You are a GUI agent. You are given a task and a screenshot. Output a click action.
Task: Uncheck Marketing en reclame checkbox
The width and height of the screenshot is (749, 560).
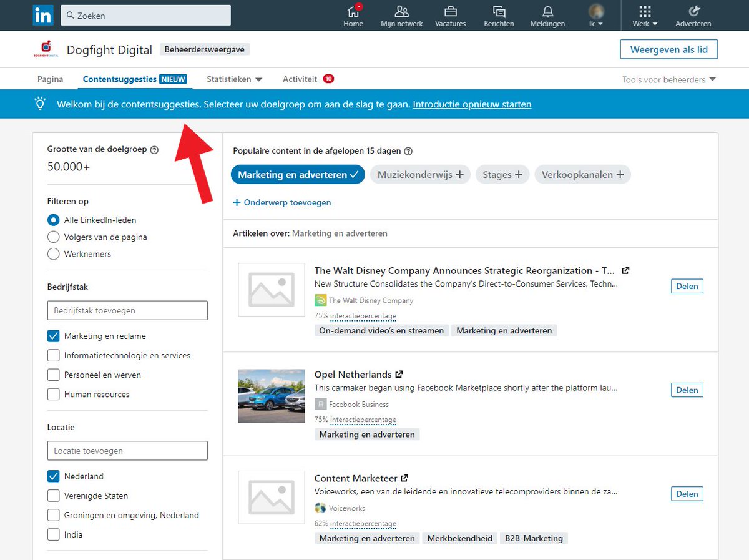[54, 336]
